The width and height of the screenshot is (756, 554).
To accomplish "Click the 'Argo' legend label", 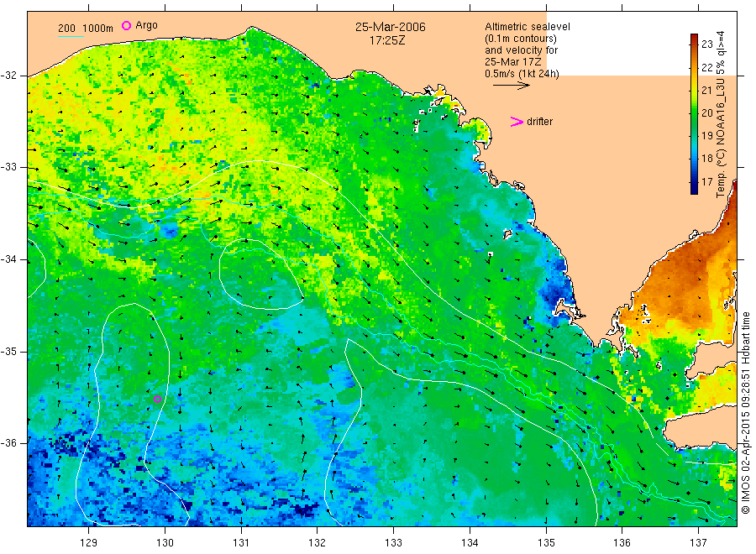I will click(146, 25).
